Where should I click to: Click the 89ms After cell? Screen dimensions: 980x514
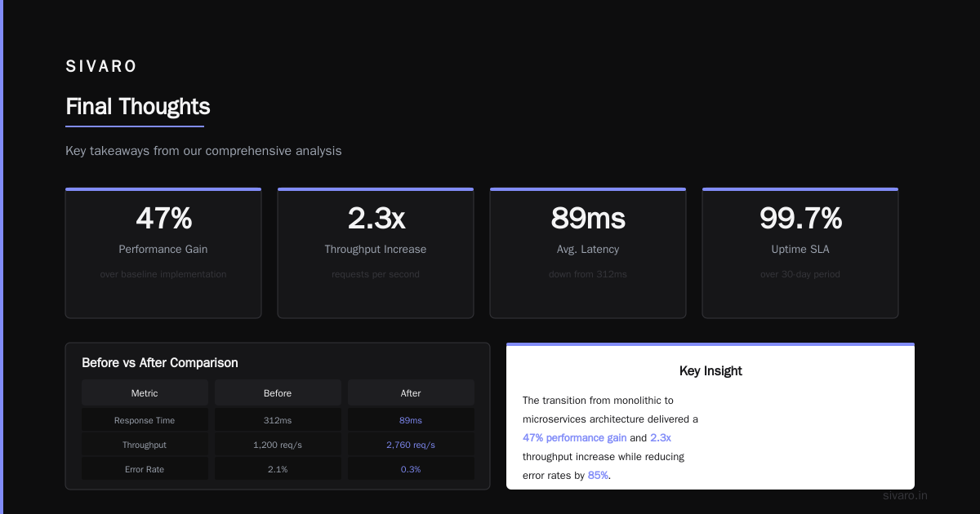(x=411, y=420)
